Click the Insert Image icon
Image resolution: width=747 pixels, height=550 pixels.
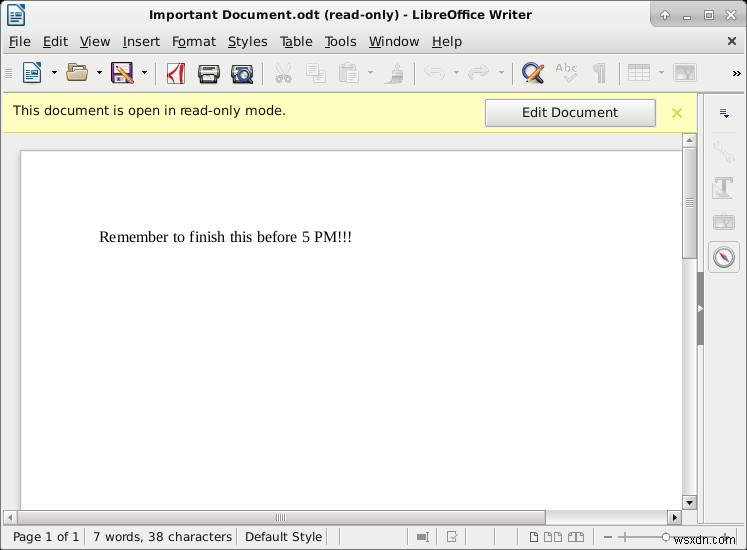tap(685, 73)
